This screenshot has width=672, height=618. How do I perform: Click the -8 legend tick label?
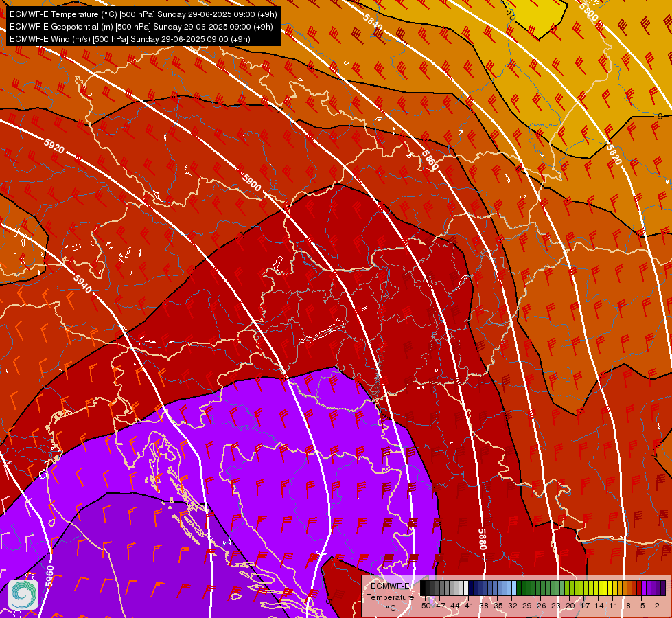click(x=627, y=606)
